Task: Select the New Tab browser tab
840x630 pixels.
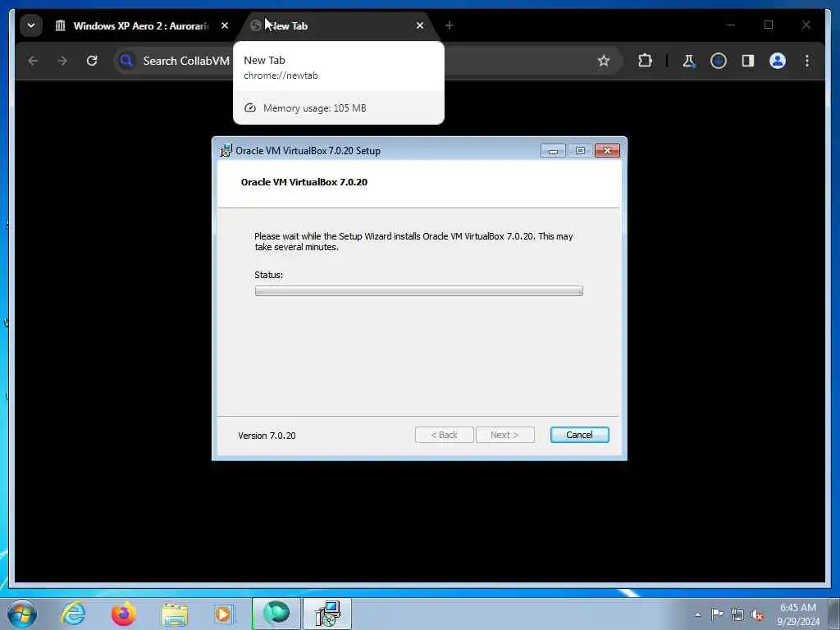Action: click(337, 25)
